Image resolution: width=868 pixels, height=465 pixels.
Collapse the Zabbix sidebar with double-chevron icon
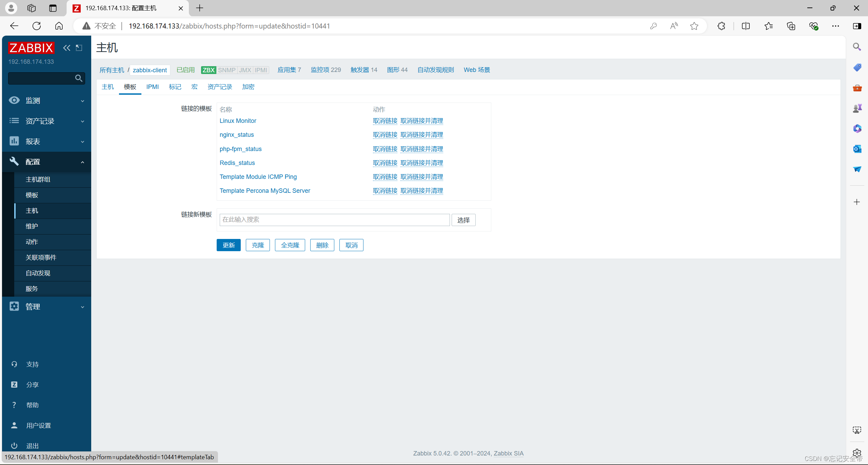pos(66,48)
